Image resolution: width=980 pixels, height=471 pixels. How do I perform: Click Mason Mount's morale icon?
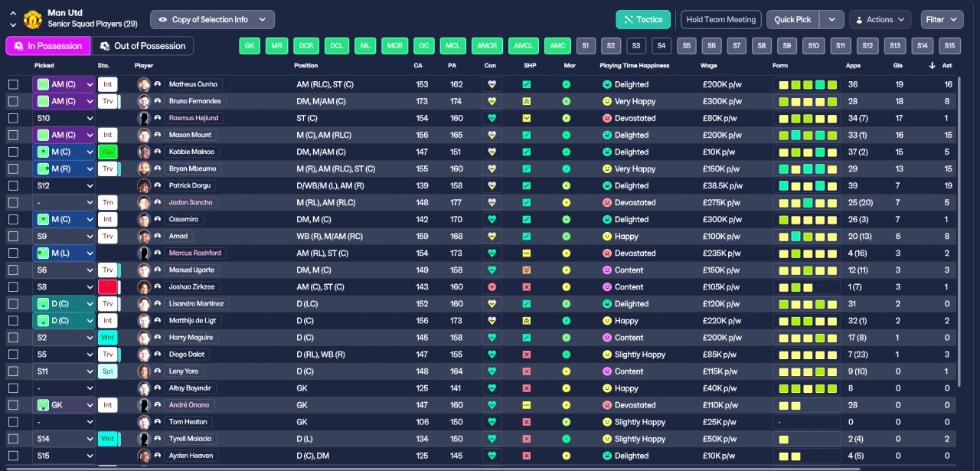tap(566, 135)
